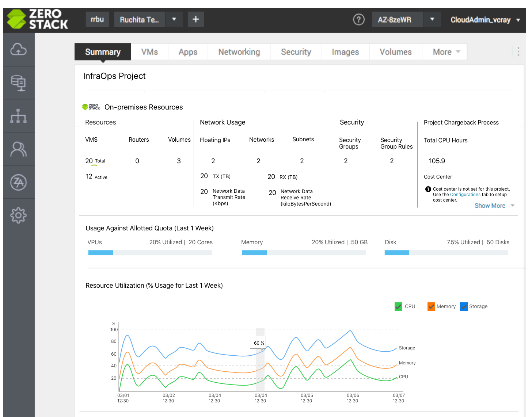
Task: Open the settings gear in sidebar
Action: pyautogui.click(x=19, y=215)
